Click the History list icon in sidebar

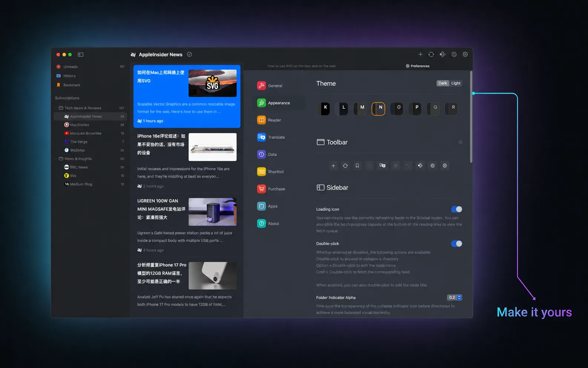[58, 76]
